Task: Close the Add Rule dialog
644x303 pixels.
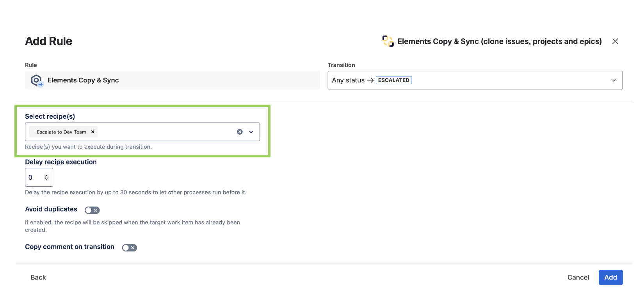Action: [x=615, y=41]
